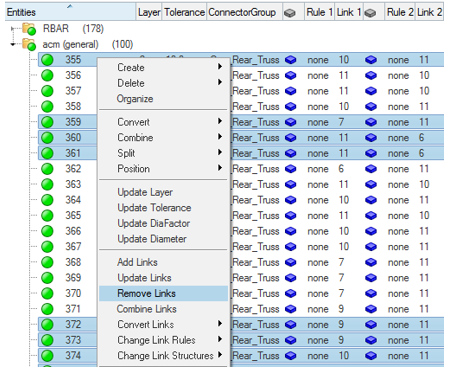Click the green status icon for connector 356
The image size is (449, 372).
[47, 75]
